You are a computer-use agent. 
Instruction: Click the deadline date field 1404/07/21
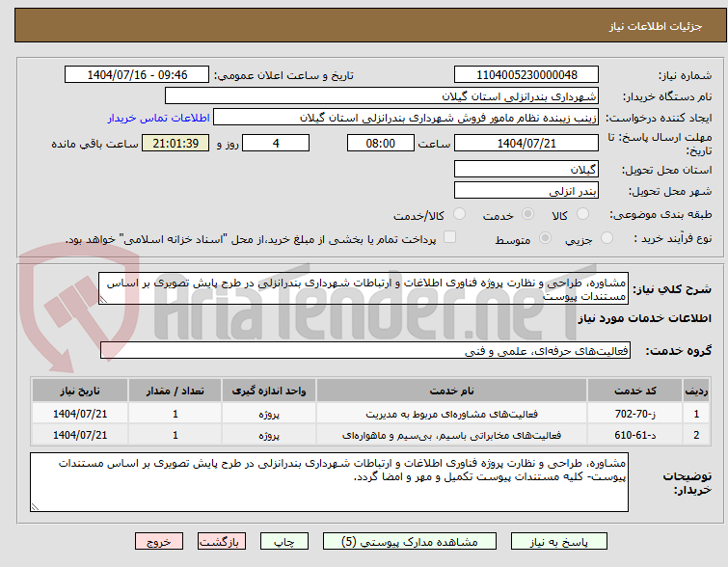[x=526, y=143]
